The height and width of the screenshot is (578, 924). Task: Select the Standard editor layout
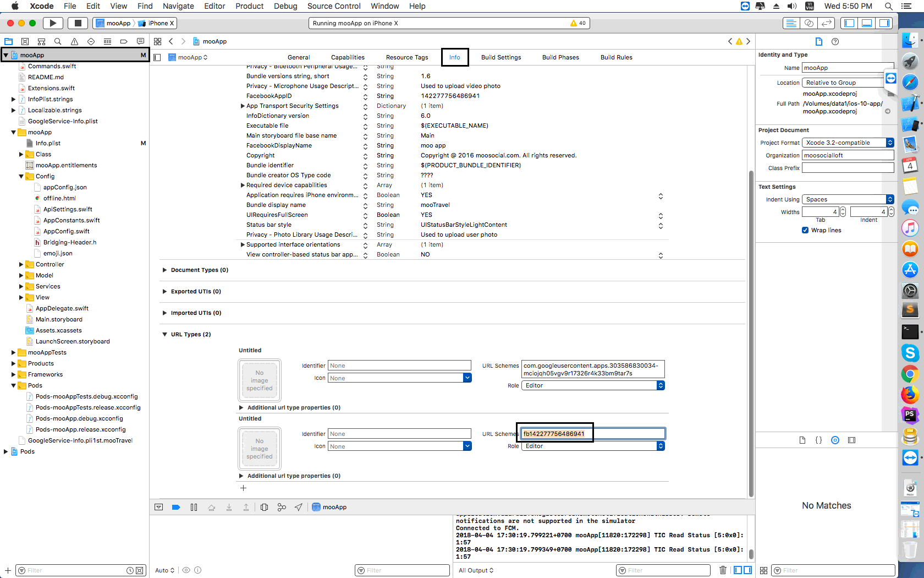coord(791,23)
